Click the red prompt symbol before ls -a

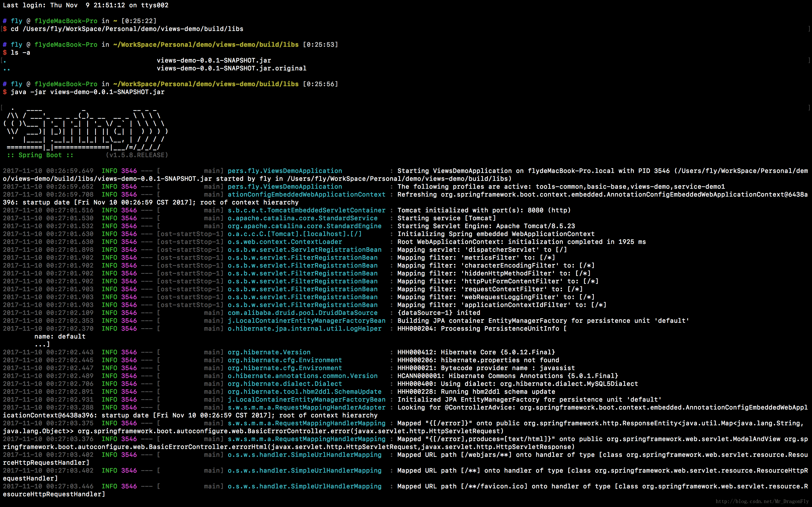[5, 53]
